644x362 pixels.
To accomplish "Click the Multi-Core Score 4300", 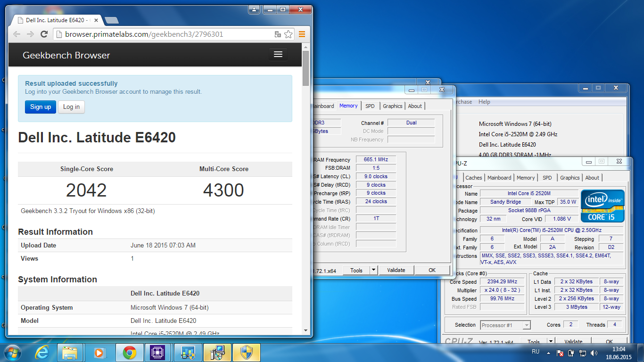I will pos(223,190).
